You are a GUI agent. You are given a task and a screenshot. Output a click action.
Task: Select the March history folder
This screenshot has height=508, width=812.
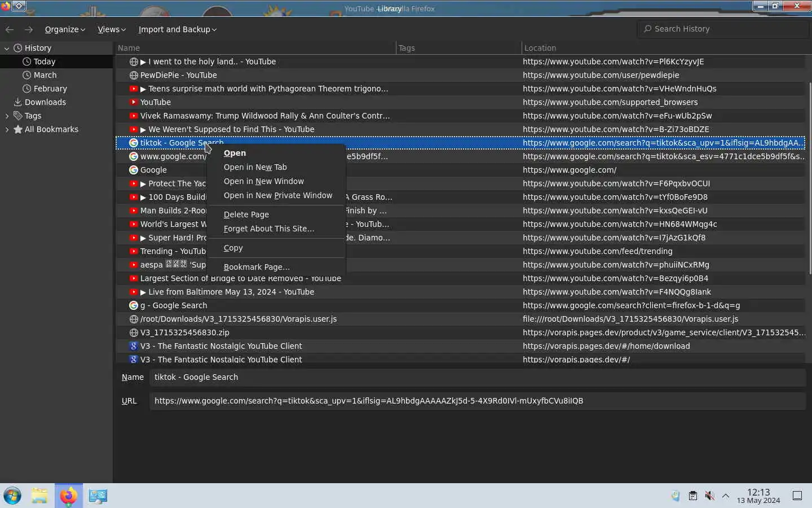pyautogui.click(x=56, y=75)
